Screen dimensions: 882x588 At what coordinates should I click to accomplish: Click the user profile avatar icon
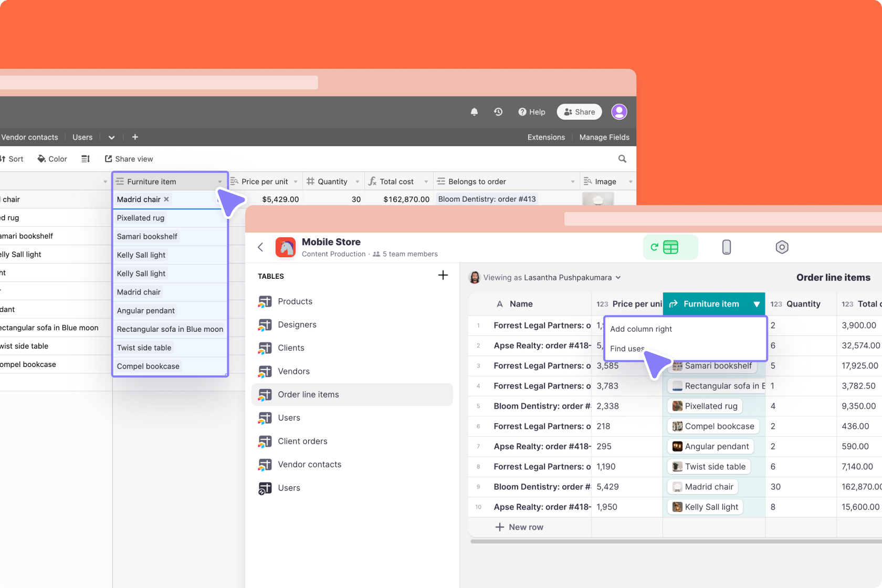619,112
